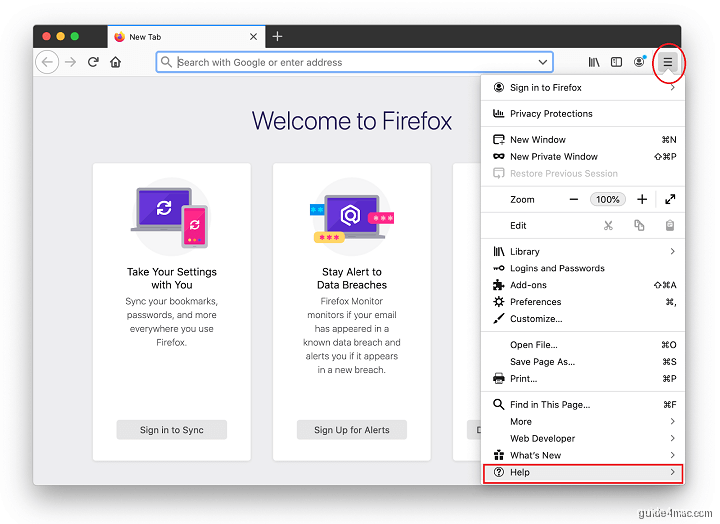
Task: Expand Web Developer row chevron
Action: (x=672, y=438)
